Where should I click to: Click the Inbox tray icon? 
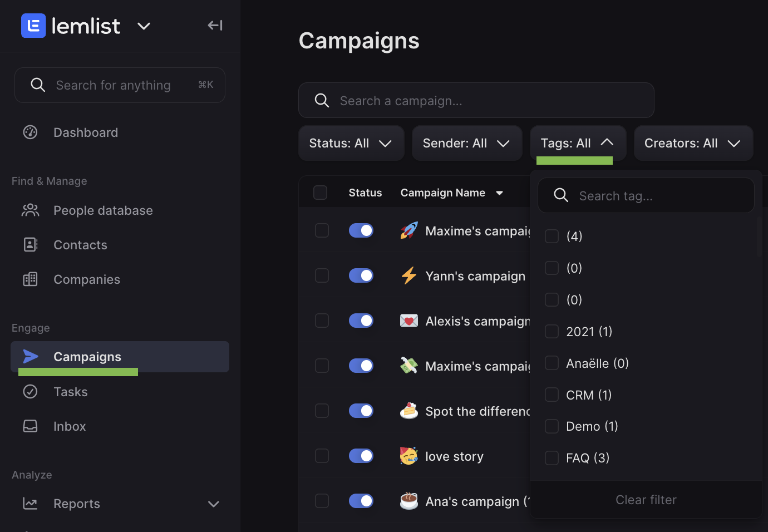pos(30,426)
